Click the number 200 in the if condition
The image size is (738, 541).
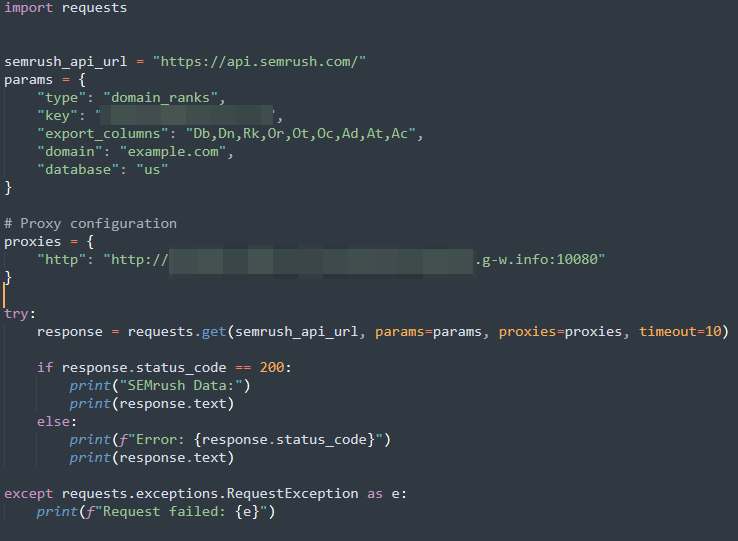(x=272, y=367)
